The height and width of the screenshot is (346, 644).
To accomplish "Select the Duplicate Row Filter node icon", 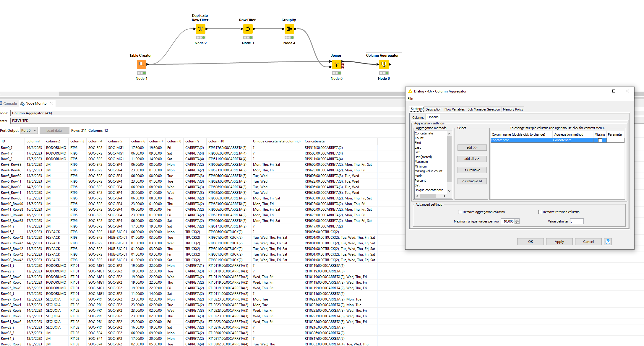I will [200, 29].
